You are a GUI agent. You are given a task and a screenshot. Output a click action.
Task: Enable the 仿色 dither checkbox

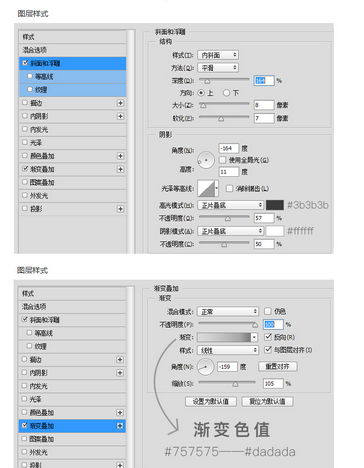[x=268, y=311]
